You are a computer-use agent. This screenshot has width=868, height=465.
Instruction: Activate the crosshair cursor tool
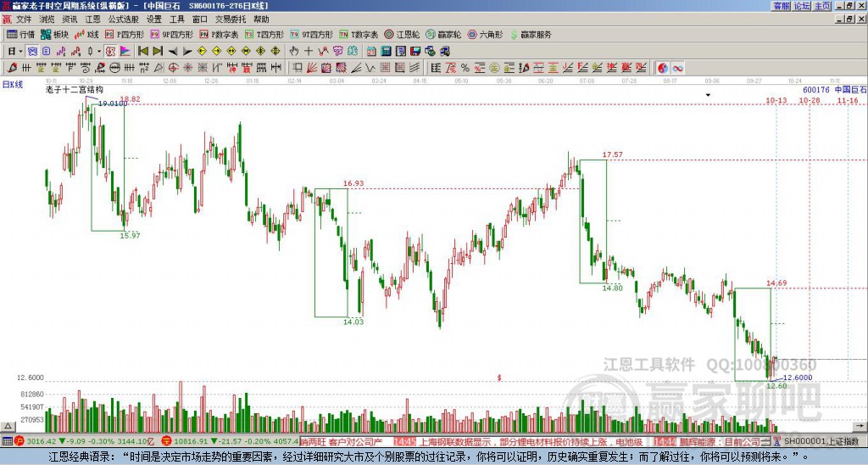point(309,52)
